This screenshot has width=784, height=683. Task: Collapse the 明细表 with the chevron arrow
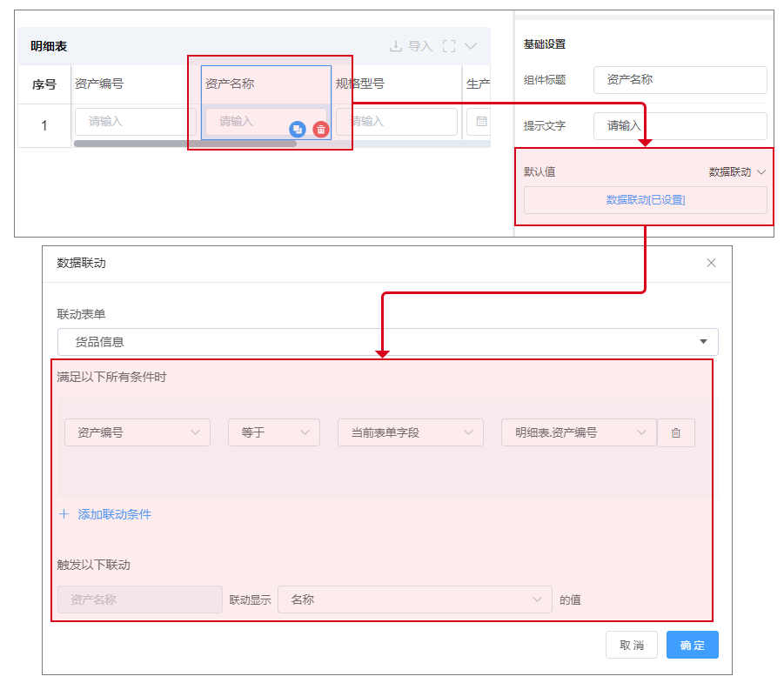click(471, 46)
